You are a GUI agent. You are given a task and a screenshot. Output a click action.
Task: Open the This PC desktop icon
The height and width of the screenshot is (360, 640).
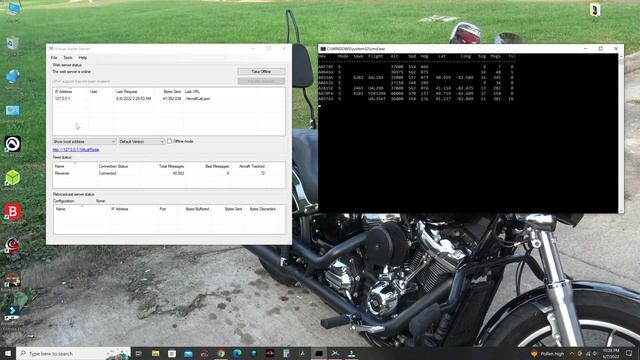13,10
